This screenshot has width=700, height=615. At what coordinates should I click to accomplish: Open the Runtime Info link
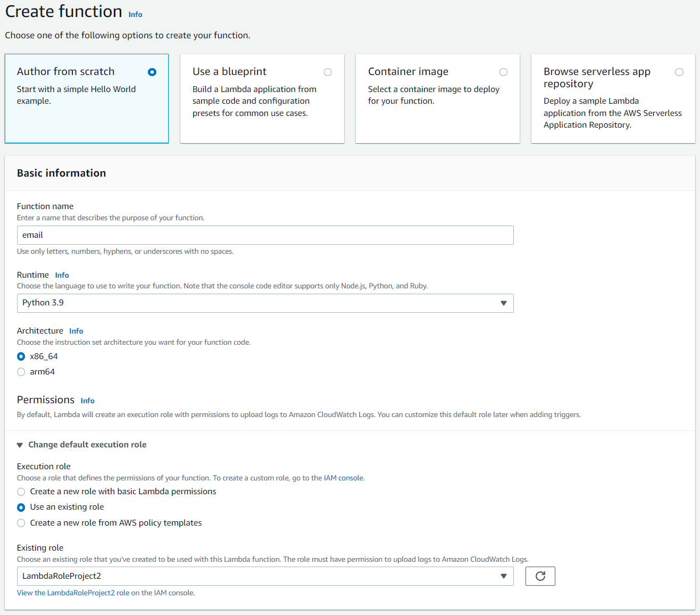62,275
